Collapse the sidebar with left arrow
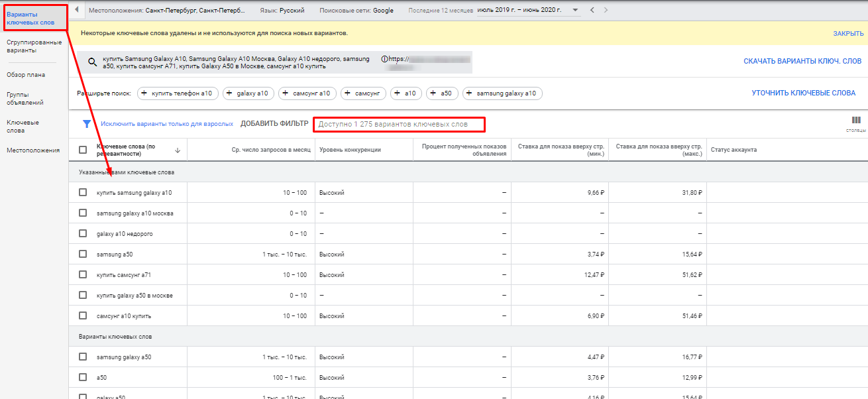Screen dimensions: 868x399 click(x=77, y=10)
